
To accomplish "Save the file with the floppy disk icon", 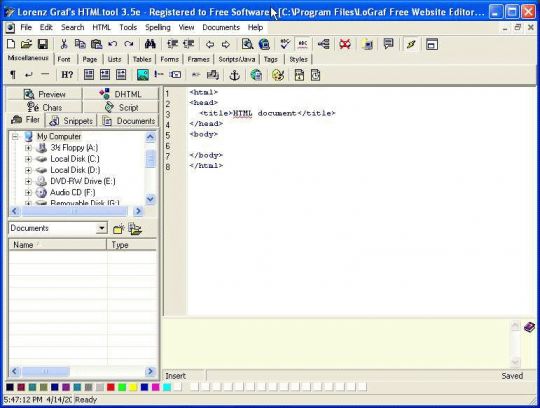I will 43,44.
